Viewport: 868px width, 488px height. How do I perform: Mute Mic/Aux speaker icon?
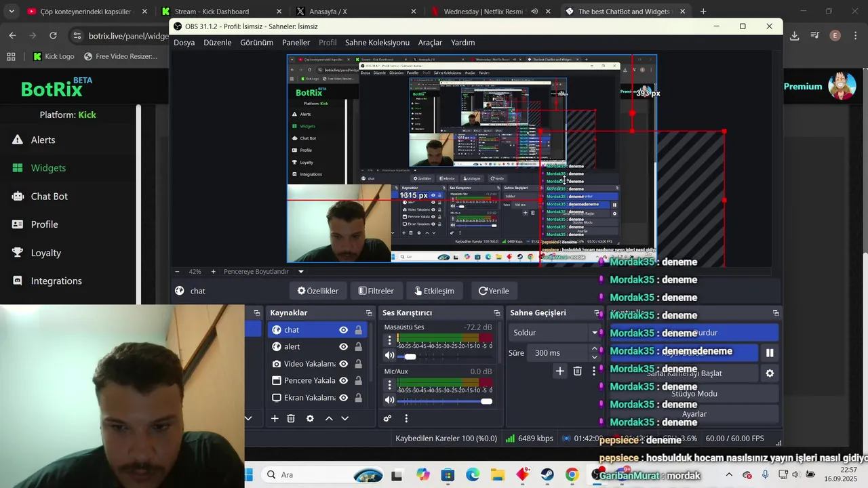click(389, 400)
